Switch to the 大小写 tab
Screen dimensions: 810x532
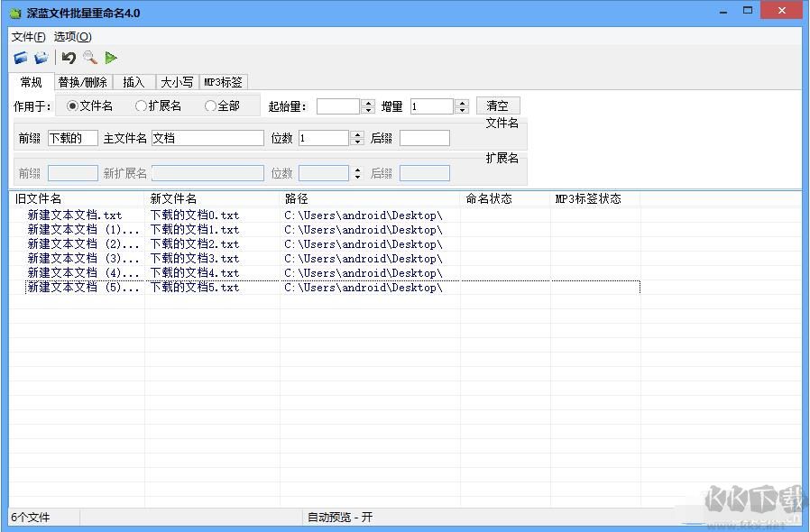[x=177, y=82]
